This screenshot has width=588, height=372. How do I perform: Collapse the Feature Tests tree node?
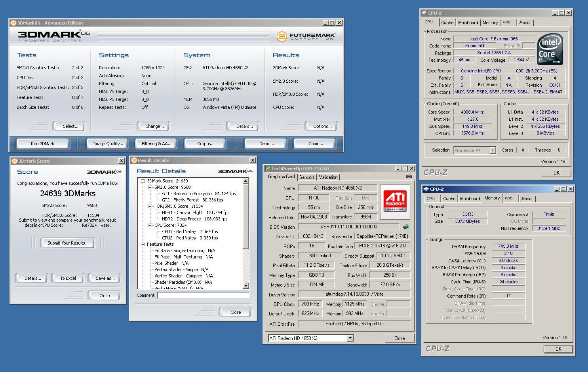click(x=143, y=244)
